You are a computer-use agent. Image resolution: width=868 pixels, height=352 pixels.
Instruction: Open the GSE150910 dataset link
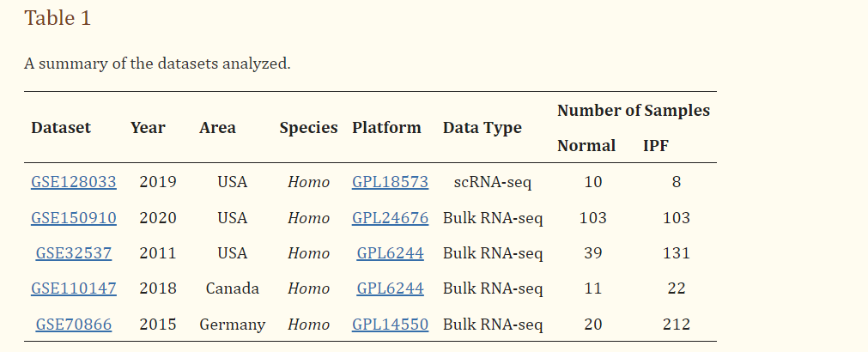pos(74,217)
